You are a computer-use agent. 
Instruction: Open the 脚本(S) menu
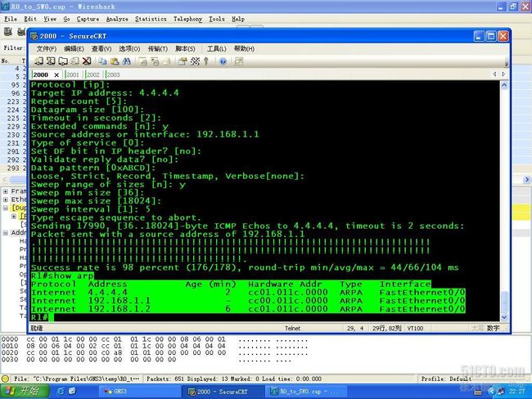185,49
